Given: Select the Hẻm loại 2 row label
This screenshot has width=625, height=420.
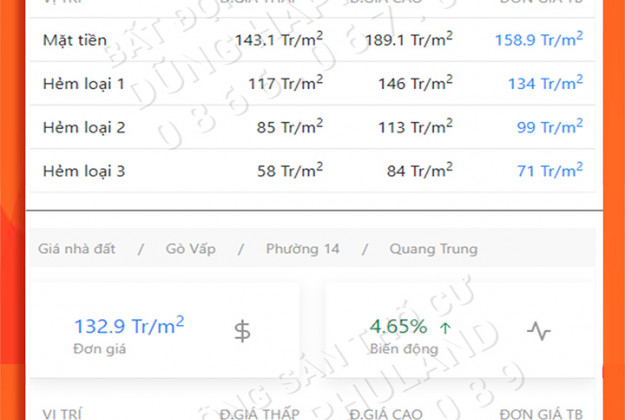Looking at the screenshot, I should point(84,127).
